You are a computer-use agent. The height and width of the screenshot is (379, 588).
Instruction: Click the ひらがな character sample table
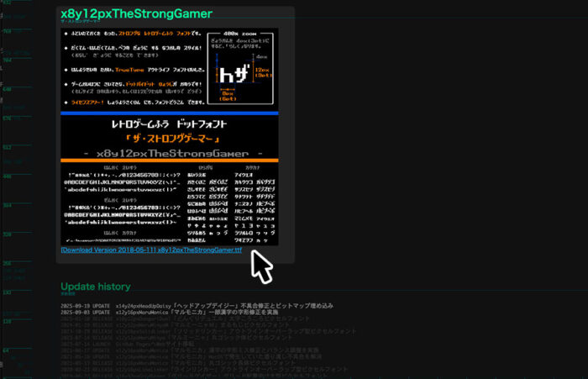point(205,202)
